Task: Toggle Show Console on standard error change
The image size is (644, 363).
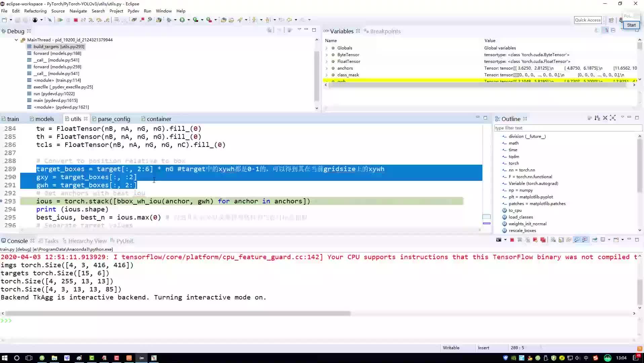Action: [585, 240]
